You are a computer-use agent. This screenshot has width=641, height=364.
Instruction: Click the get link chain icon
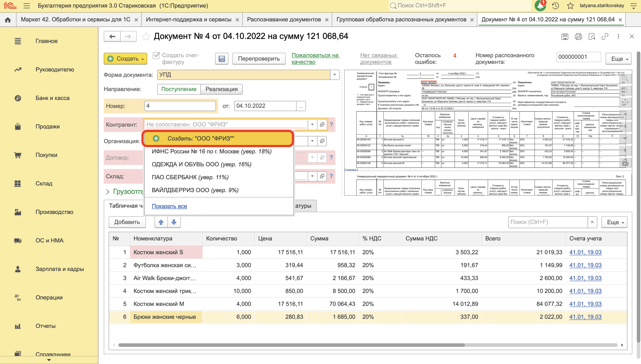tap(605, 37)
